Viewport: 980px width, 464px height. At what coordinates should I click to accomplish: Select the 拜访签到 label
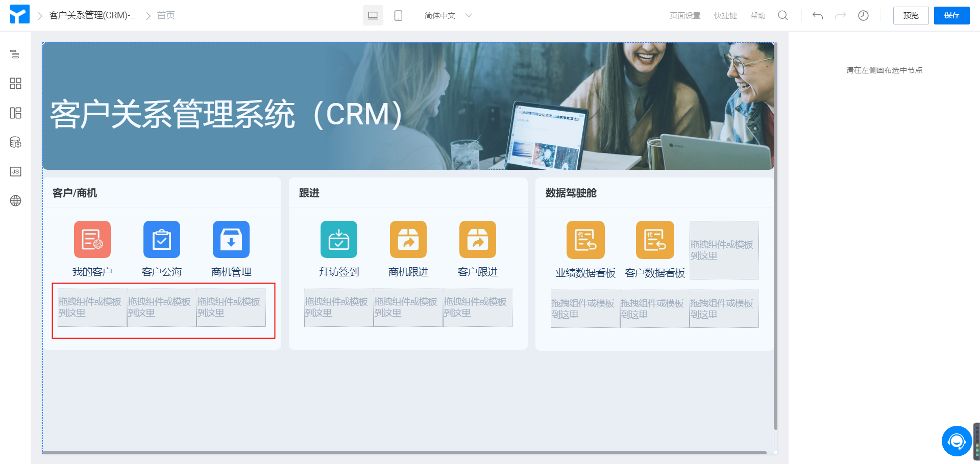339,272
